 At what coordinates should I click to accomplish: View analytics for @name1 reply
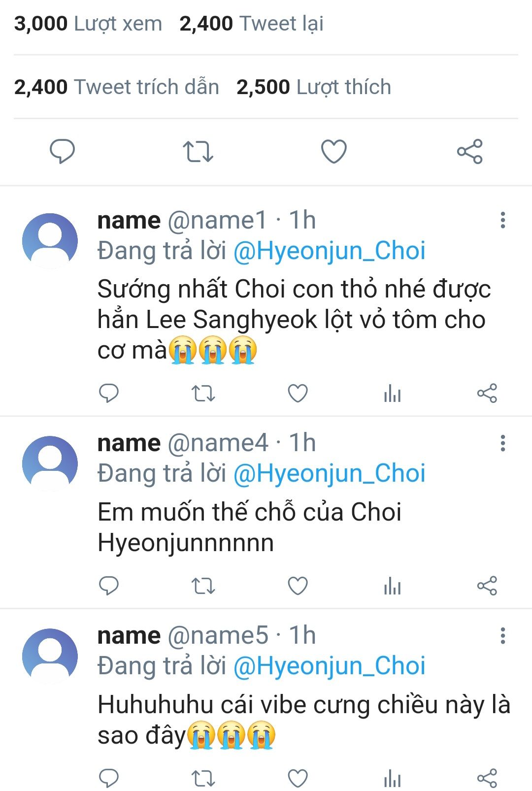392,394
